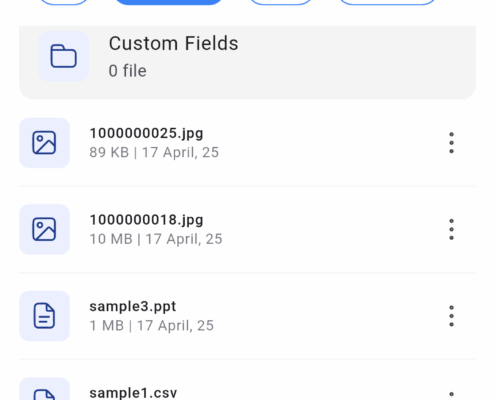Click the image icon for 1000000025.jpg
The image size is (495, 400).
click(44, 143)
